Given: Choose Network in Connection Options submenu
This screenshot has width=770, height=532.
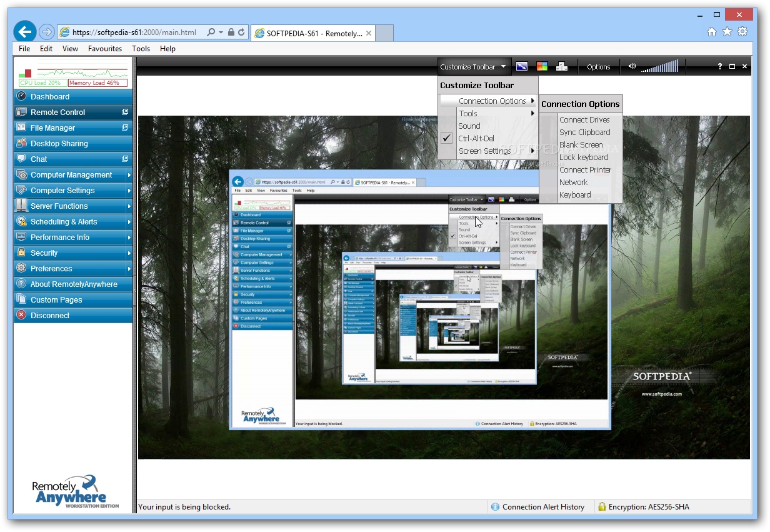Looking at the screenshot, I should (574, 182).
